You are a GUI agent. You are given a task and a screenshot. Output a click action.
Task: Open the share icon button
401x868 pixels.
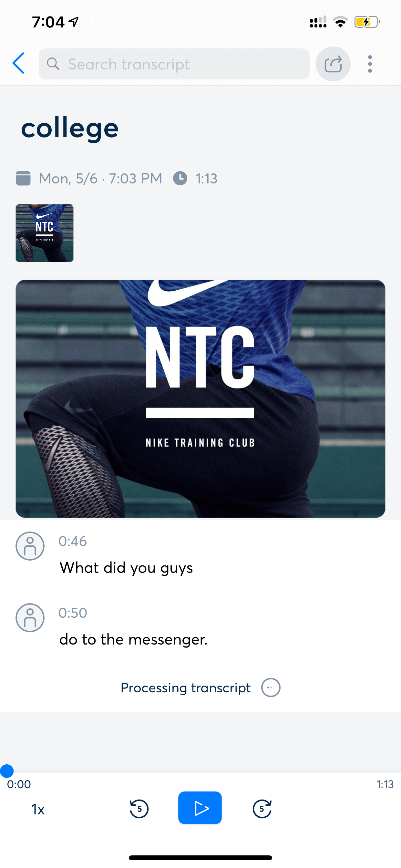tap(333, 64)
